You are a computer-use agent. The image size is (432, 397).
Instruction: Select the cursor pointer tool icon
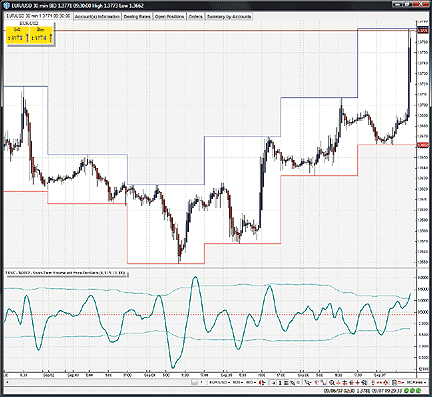[308, 383]
